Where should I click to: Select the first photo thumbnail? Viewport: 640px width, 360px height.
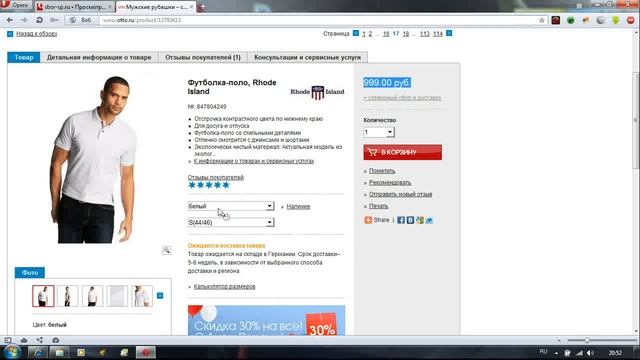tap(43, 296)
